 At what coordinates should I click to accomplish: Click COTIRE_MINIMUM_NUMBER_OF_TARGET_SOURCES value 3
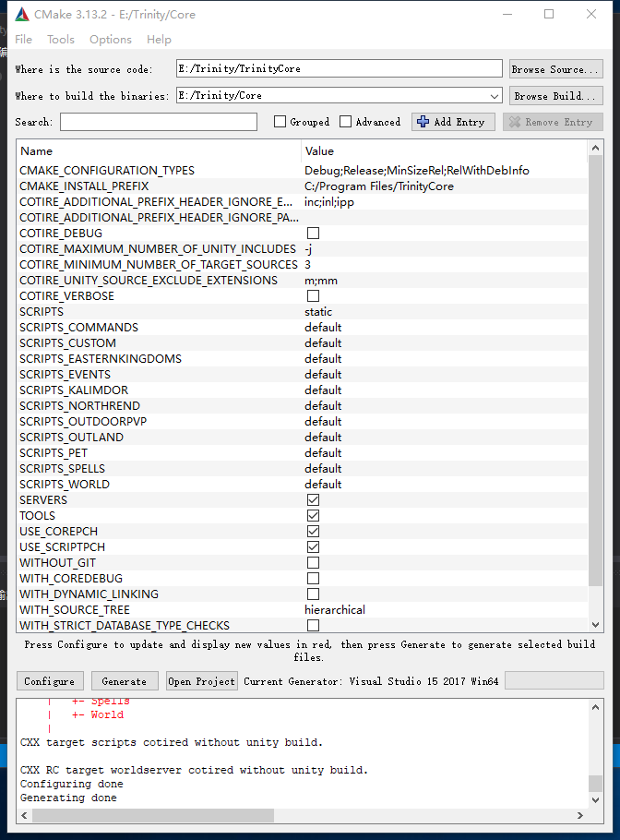pos(308,265)
